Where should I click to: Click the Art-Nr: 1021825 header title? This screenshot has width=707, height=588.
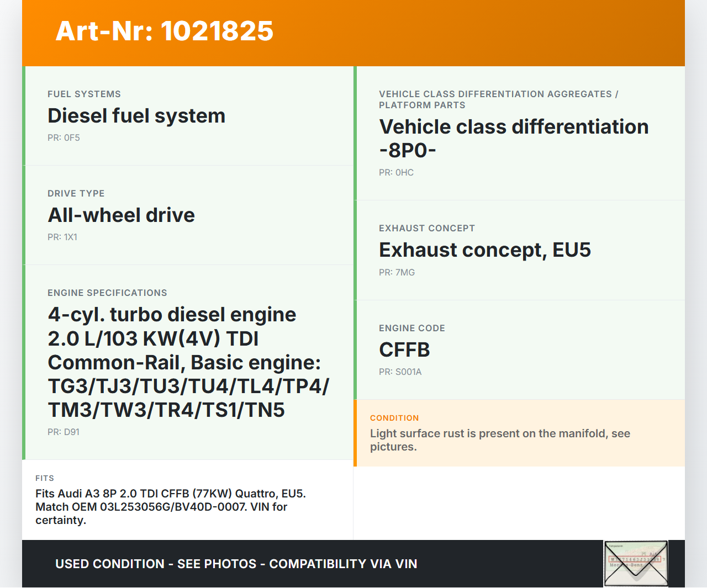pyautogui.click(x=165, y=31)
